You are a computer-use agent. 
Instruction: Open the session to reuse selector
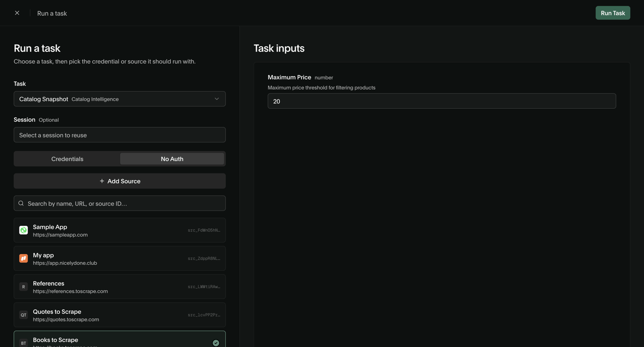point(120,135)
